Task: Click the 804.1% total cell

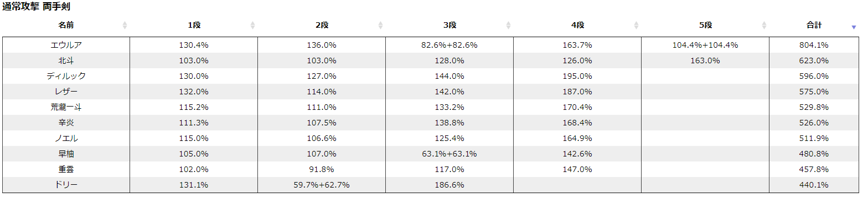Action: point(814,45)
